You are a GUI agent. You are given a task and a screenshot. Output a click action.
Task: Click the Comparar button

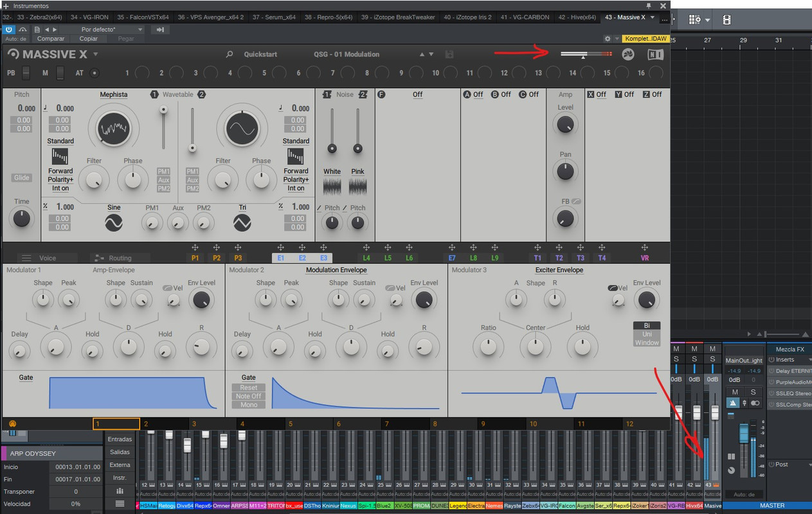pyautogui.click(x=51, y=39)
